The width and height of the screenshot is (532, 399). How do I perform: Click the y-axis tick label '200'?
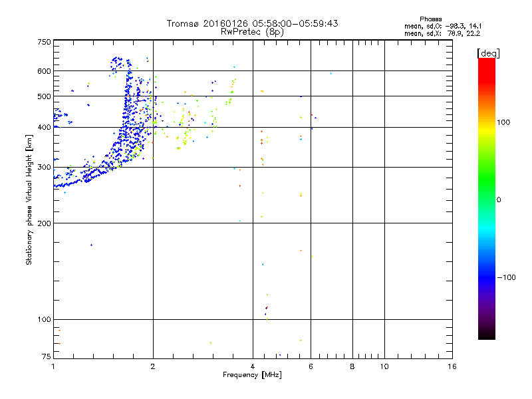point(45,223)
